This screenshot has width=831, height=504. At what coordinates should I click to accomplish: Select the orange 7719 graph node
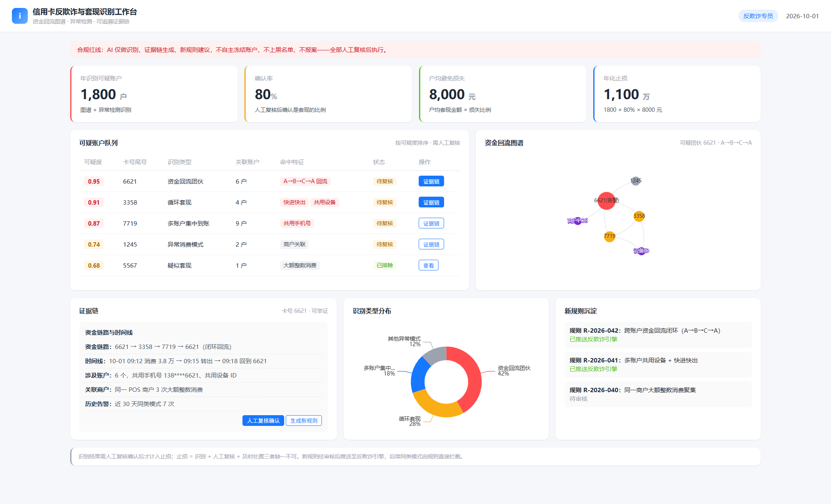pos(610,236)
